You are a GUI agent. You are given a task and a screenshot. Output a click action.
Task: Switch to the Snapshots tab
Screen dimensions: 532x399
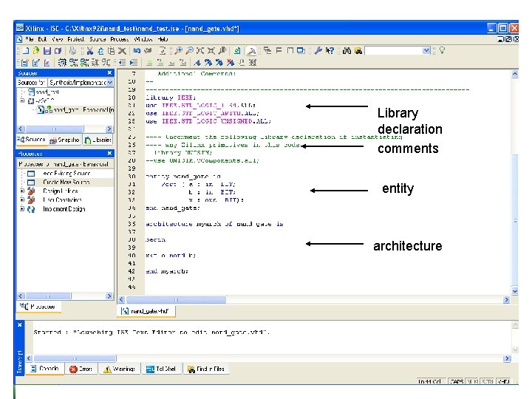[64, 140]
